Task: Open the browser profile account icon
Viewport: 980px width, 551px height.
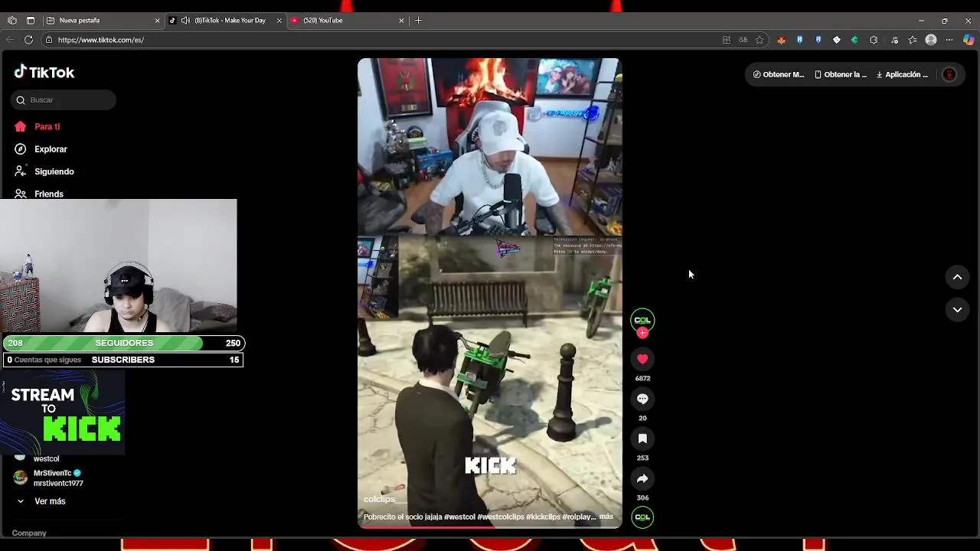Action: pyautogui.click(x=931, y=40)
